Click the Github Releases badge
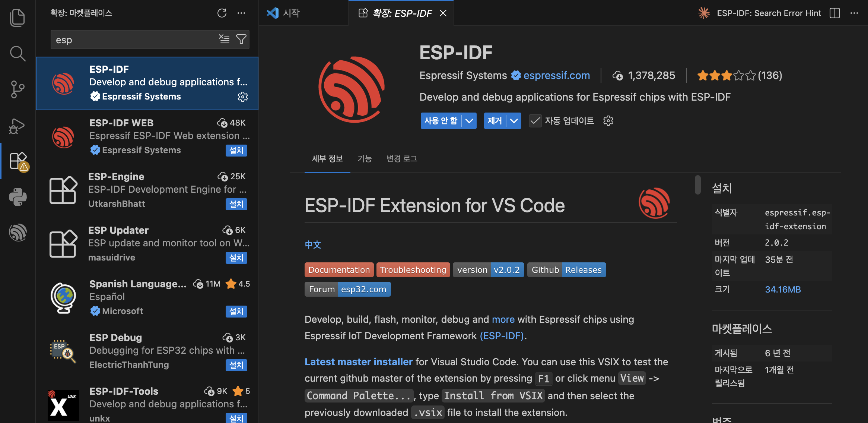Image resolution: width=868 pixels, height=423 pixels. click(566, 270)
